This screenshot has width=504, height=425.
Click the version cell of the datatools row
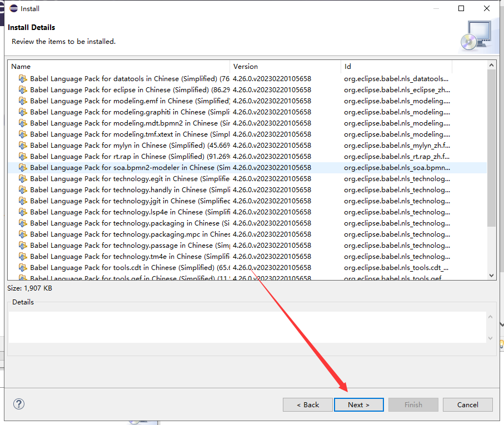272,79
